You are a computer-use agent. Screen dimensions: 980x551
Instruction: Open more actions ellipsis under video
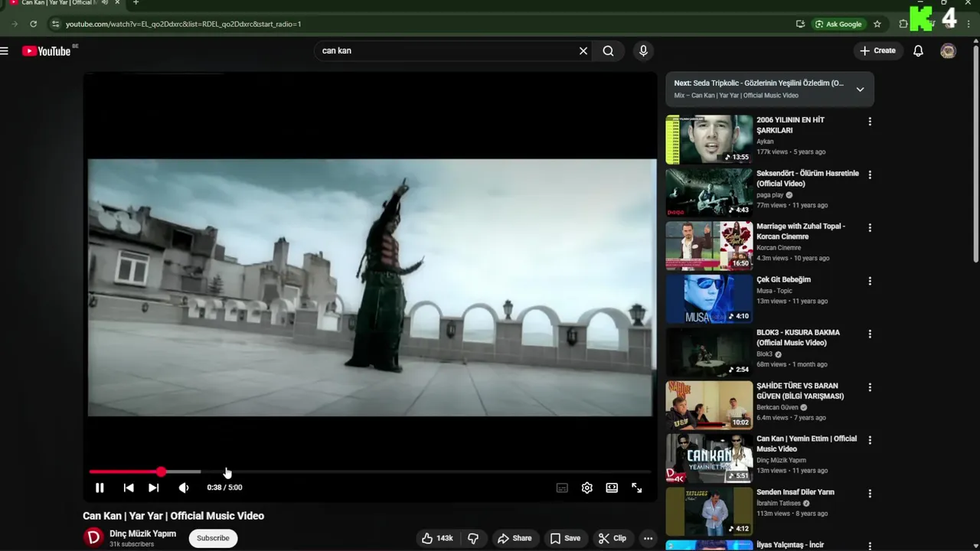coord(648,538)
